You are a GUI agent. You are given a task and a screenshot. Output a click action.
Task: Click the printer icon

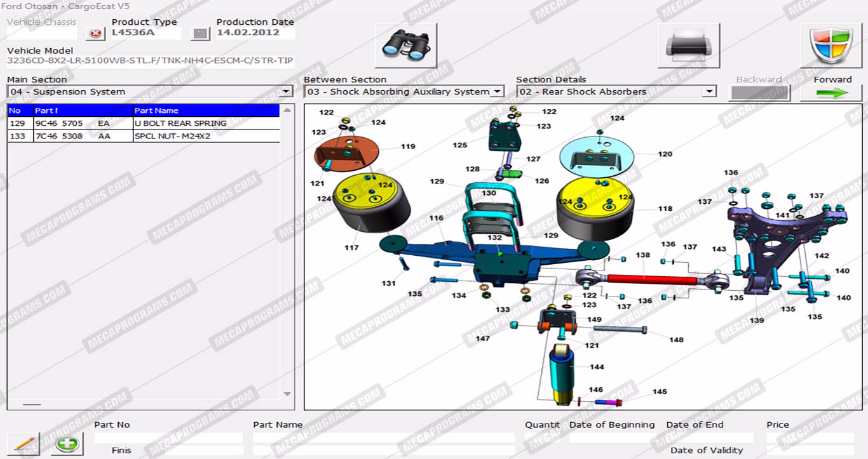[x=688, y=45]
